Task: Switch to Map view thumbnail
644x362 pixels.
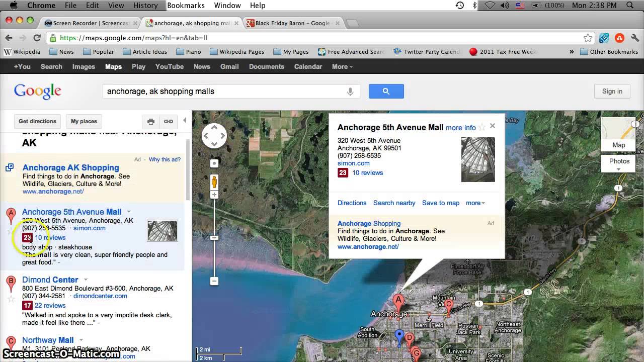Action: coord(618,134)
